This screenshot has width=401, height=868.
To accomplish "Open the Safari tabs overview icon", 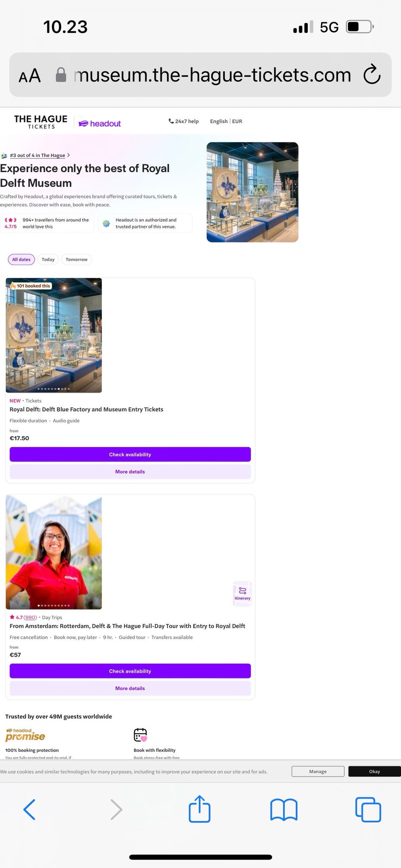I will [368, 810].
